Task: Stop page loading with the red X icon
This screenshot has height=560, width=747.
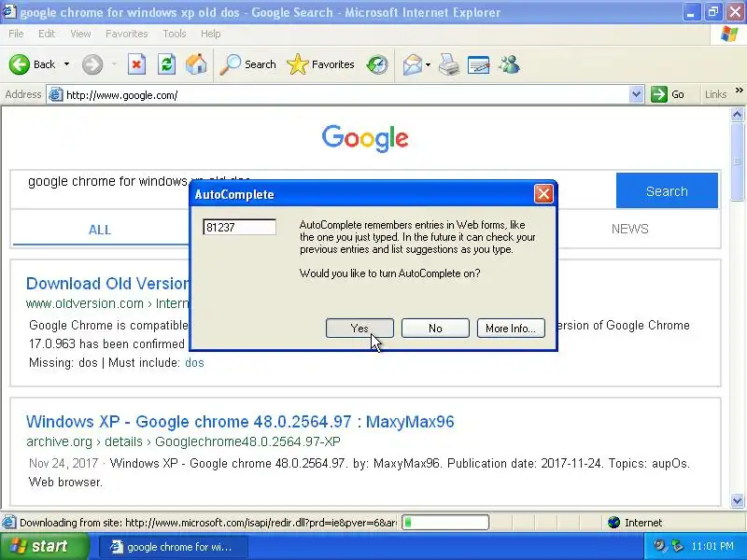Action: pyautogui.click(x=136, y=64)
